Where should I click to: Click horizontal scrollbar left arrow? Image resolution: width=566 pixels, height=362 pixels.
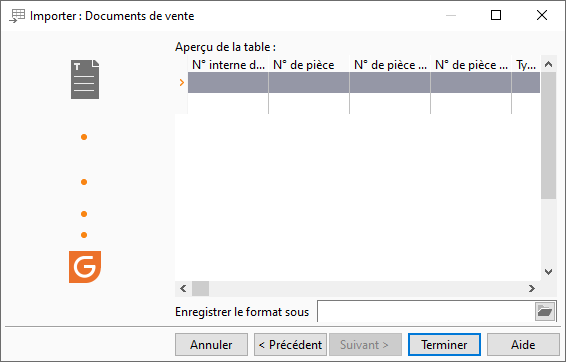coord(183,288)
